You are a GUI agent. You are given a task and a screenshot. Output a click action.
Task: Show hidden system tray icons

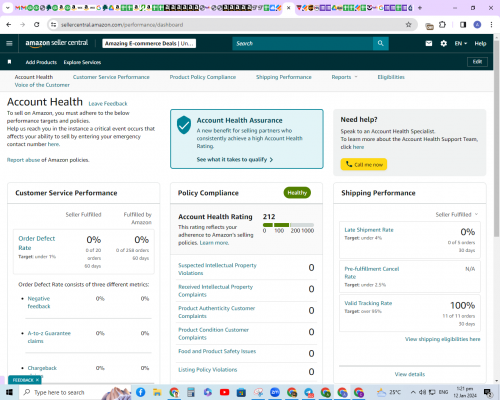click(413, 392)
